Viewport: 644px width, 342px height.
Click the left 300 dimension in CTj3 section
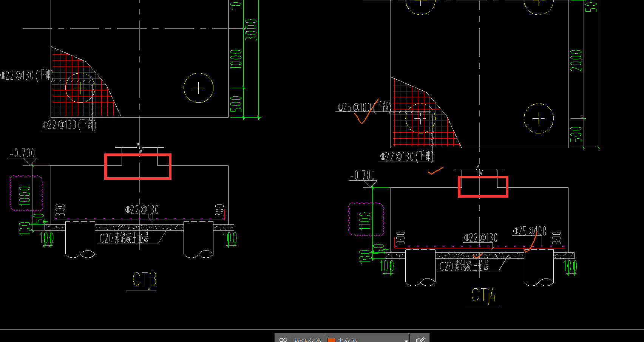point(60,210)
